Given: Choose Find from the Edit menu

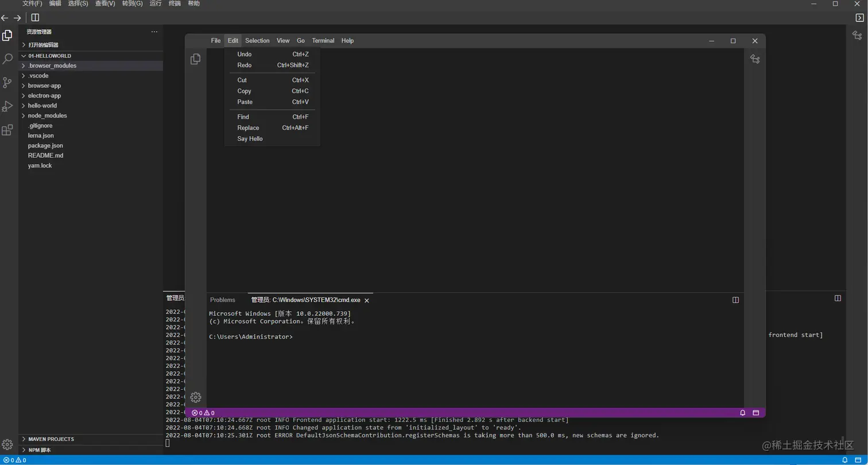Looking at the screenshot, I should tap(273, 117).
